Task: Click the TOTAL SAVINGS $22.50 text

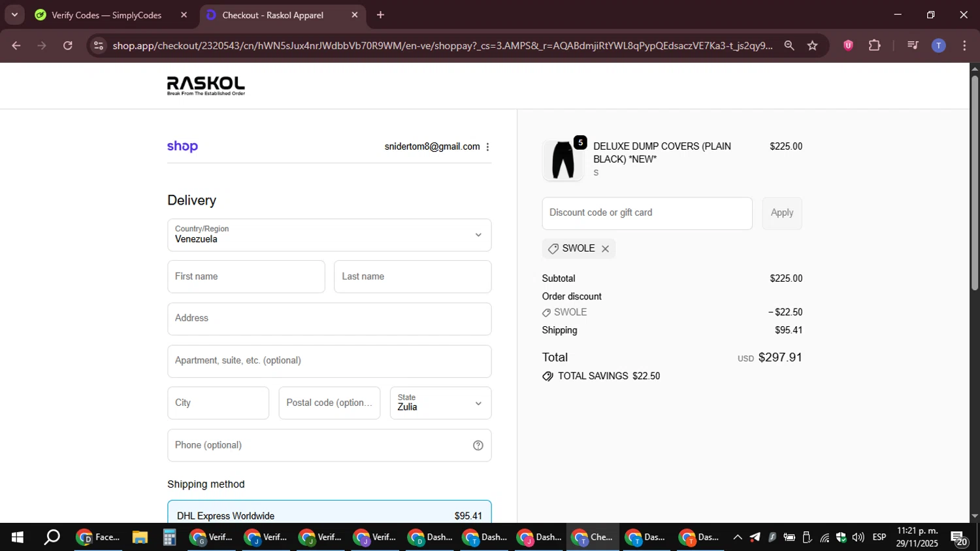Action: point(609,376)
